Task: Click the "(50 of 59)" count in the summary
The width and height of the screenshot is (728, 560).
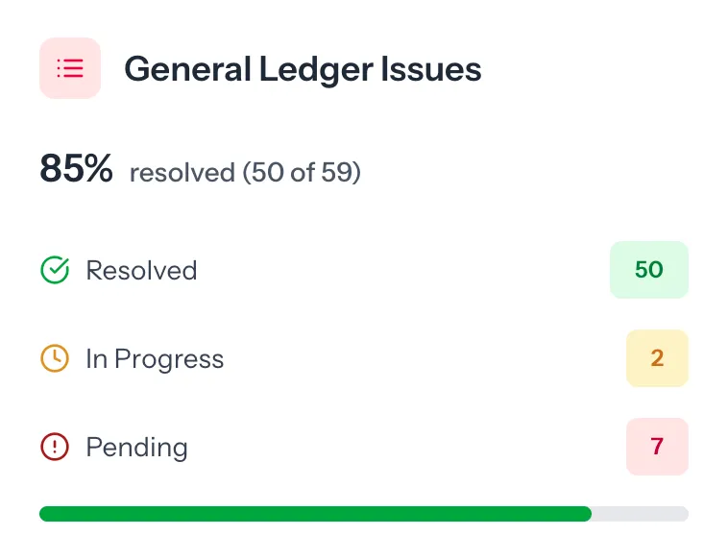Action: pos(301,173)
